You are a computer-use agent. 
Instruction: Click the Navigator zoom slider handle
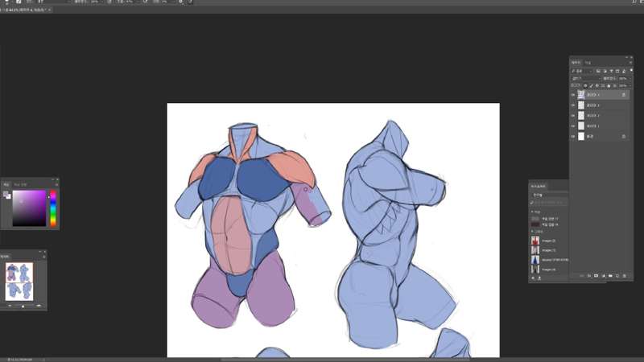[23, 306]
